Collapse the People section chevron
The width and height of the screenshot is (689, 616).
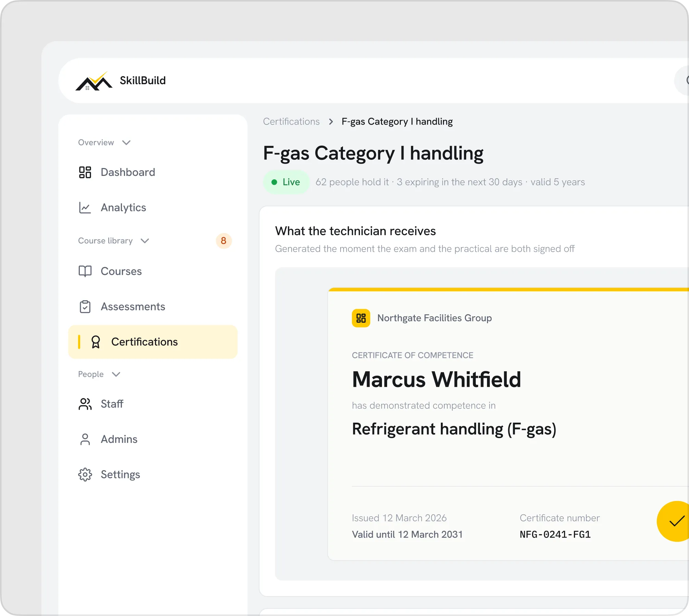pyautogui.click(x=116, y=374)
